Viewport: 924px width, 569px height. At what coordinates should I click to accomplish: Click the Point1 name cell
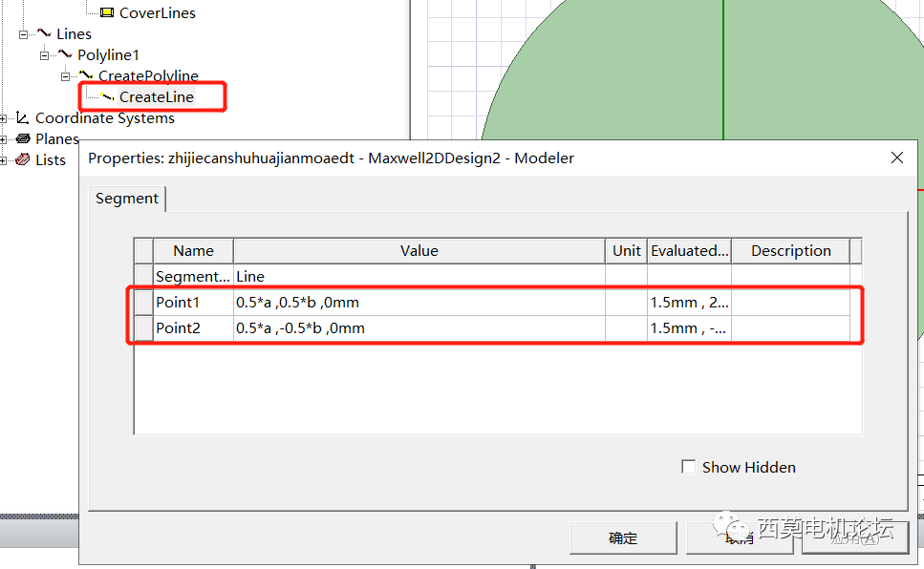point(193,303)
